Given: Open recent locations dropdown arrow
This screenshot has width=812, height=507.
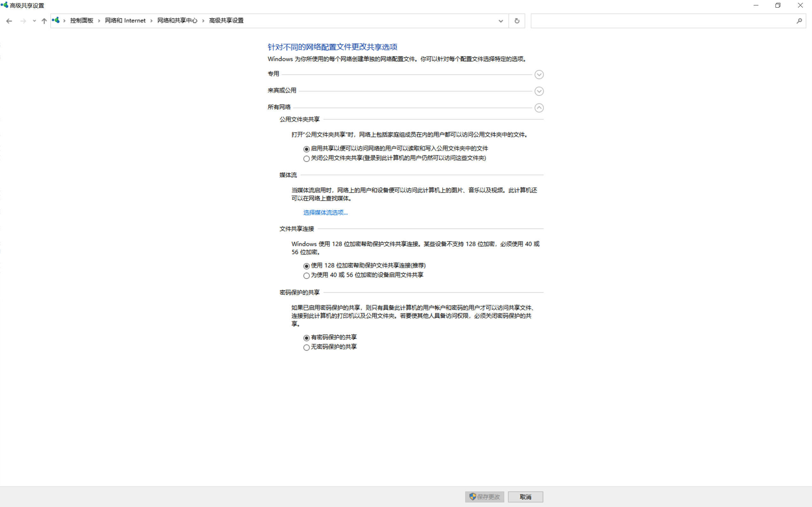Looking at the screenshot, I should click(x=34, y=21).
